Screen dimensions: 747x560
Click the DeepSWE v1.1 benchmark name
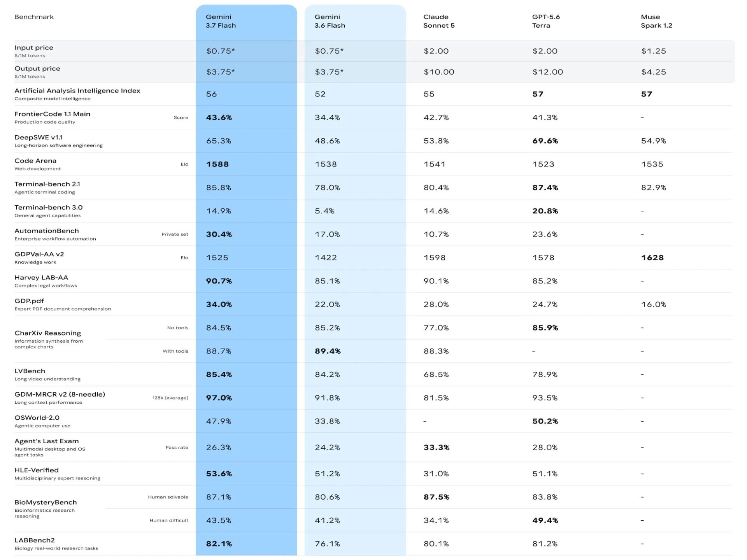coord(38,137)
